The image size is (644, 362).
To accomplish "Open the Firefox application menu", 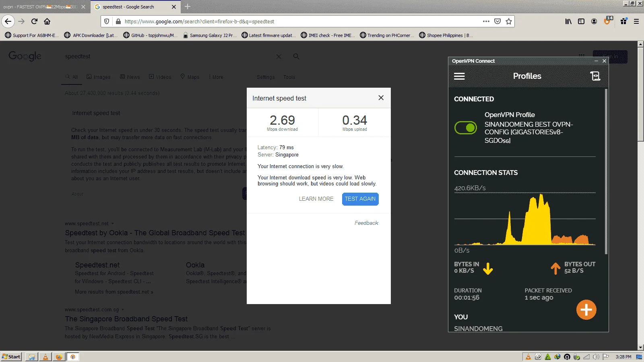I will 636,21.
